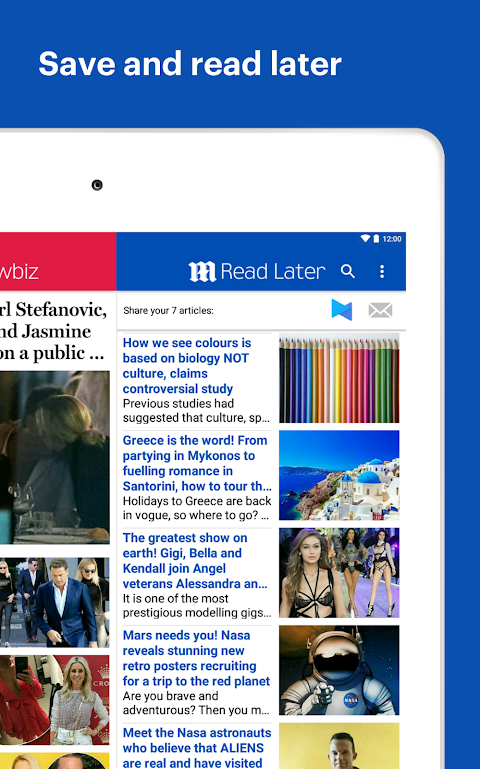The width and height of the screenshot is (480, 769).
Task: Open 'Meet the Nasa astronauts' article headline
Action: pyautogui.click(x=197, y=748)
